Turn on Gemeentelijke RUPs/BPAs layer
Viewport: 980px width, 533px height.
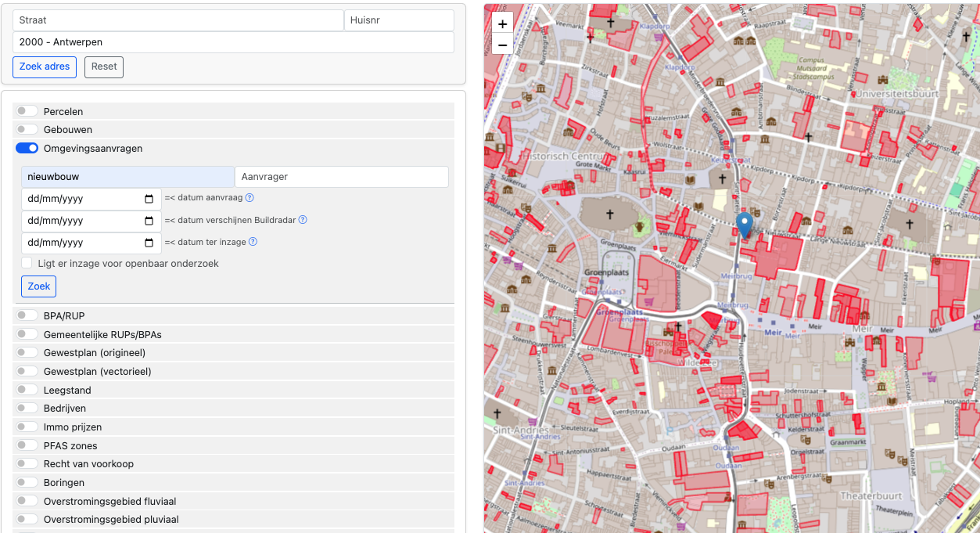click(27, 334)
